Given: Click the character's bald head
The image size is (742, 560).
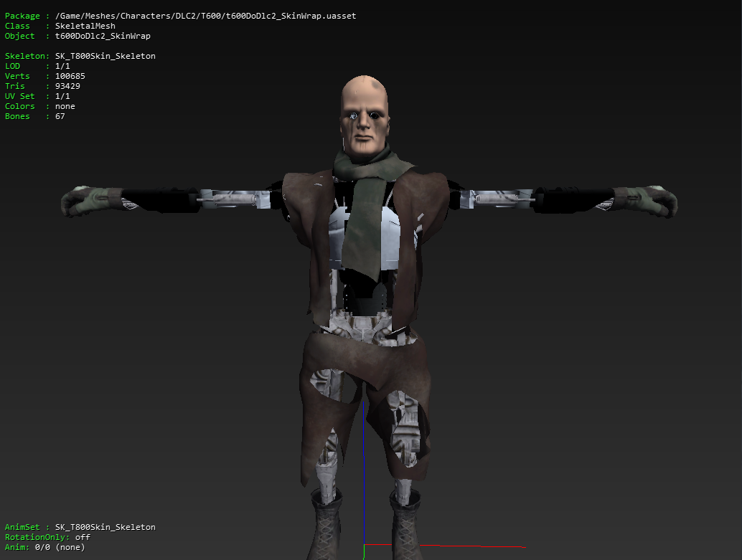Looking at the screenshot, I should pyautogui.click(x=365, y=113).
